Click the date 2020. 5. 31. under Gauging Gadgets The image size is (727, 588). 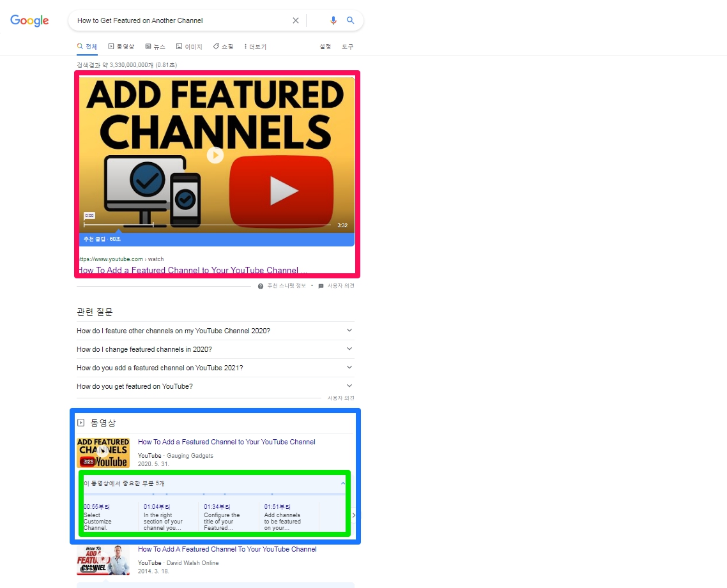tap(153, 464)
